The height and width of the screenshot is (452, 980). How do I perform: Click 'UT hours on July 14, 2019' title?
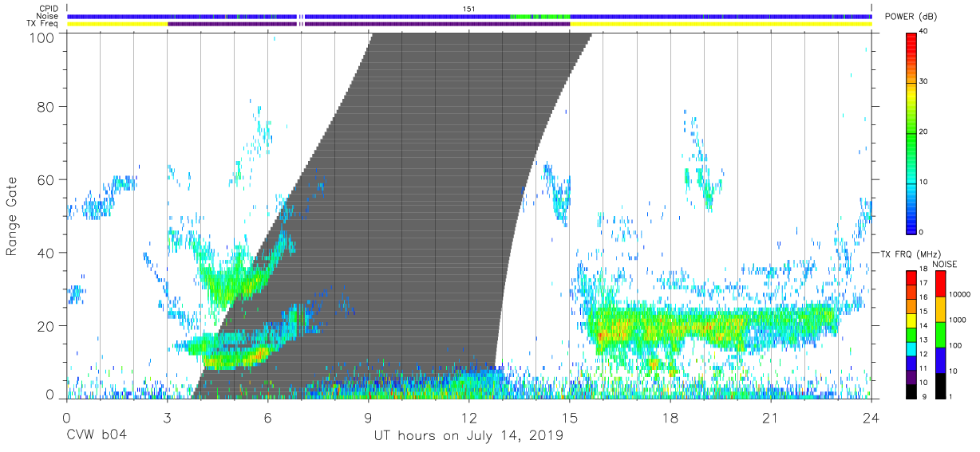click(x=468, y=436)
